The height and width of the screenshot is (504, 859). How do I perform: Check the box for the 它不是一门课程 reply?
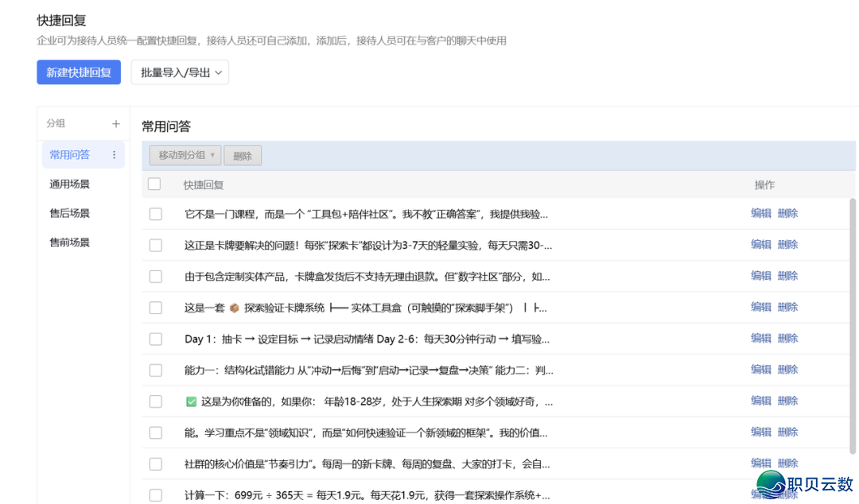click(x=156, y=214)
